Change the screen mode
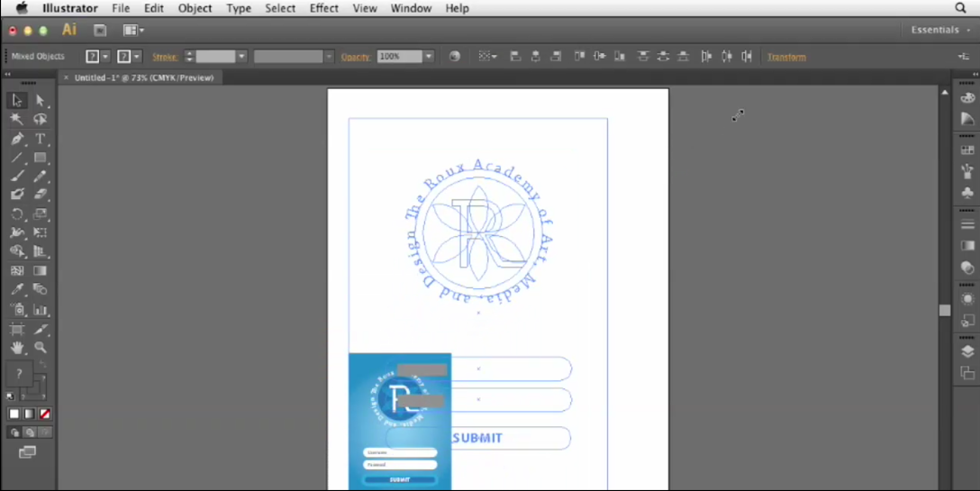The width and height of the screenshot is (980, 491). 28,452
